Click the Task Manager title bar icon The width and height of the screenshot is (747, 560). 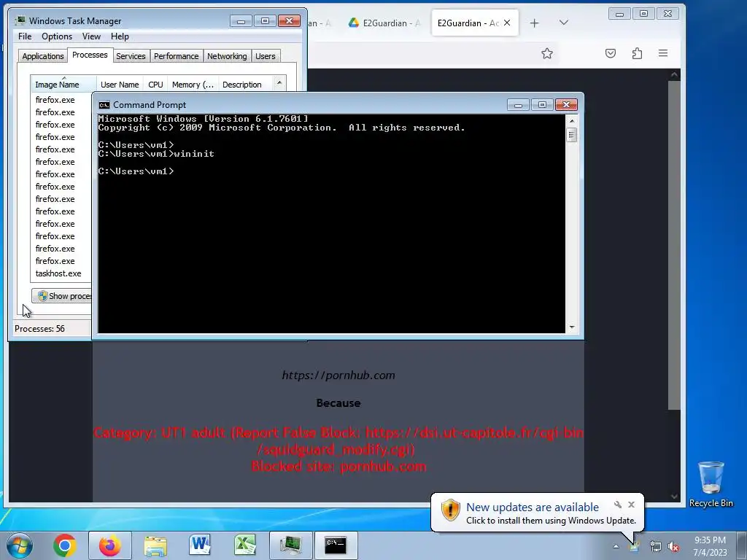coord(20,20)
